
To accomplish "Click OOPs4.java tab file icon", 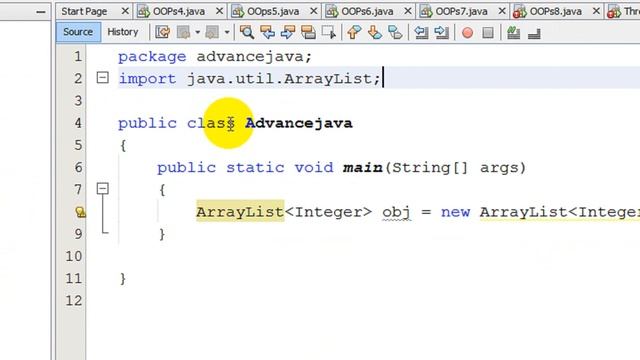I will click(144, 12).
